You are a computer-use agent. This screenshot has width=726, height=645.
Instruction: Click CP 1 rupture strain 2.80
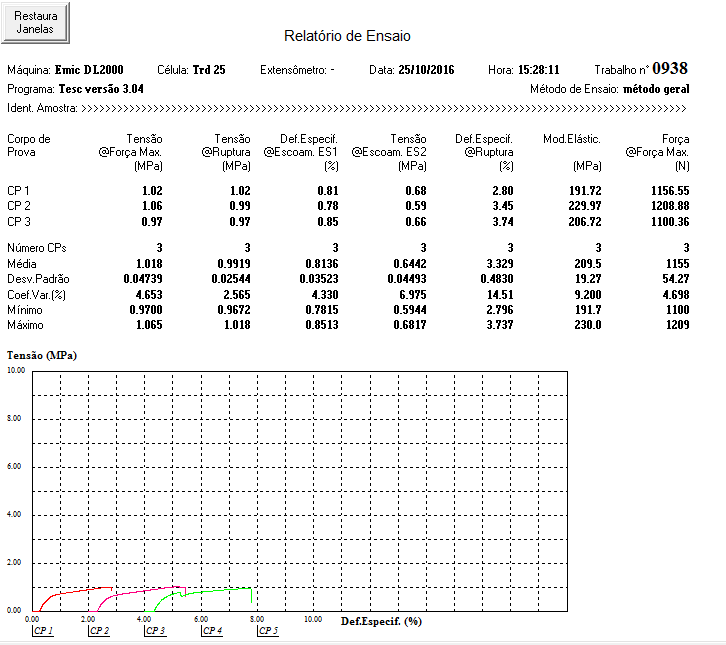pos(503,191)
